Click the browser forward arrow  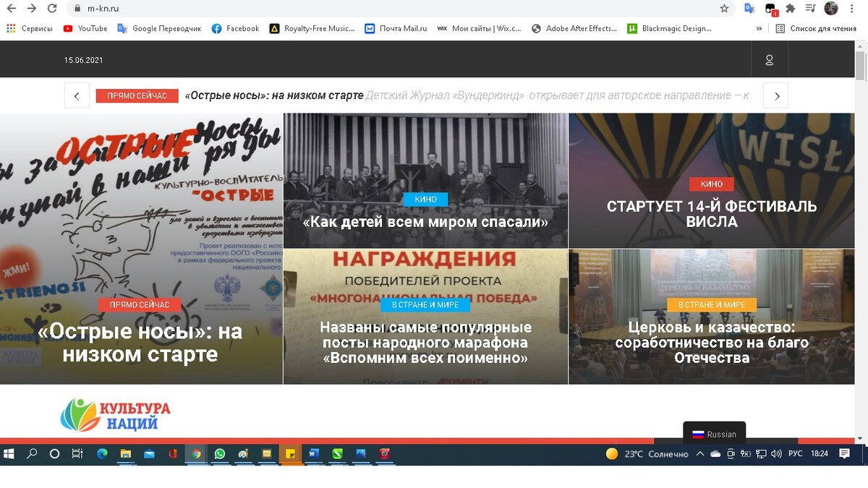coord(31,9)
